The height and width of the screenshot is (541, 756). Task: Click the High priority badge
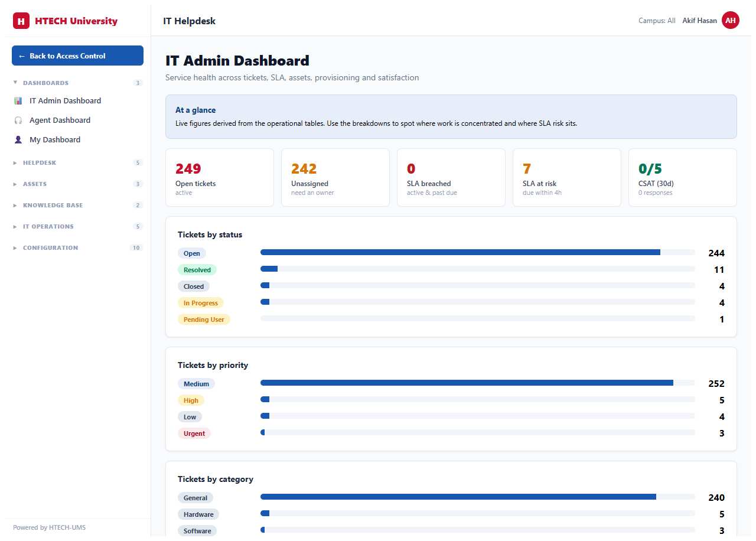(x=191, y=400)
